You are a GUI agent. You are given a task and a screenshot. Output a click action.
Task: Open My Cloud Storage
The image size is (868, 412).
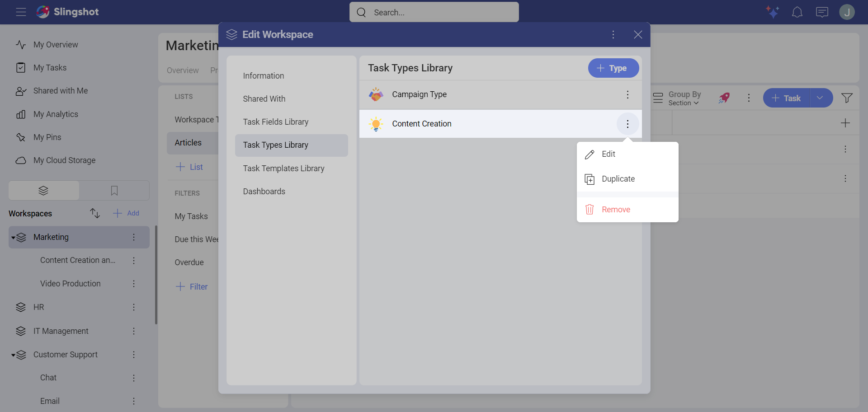point(64,160)
